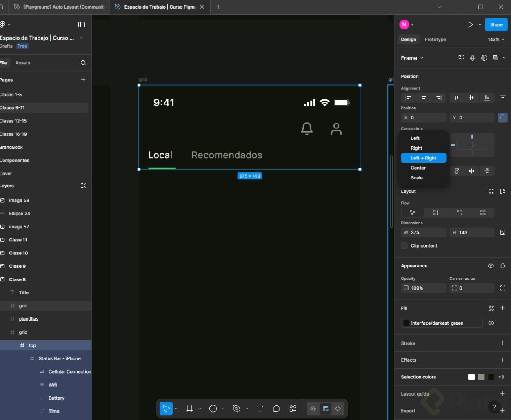The height and width of the screenshot is (420, 511).
Task: Click the interface/darkest_green fill swatch
Action: point(406,323)
